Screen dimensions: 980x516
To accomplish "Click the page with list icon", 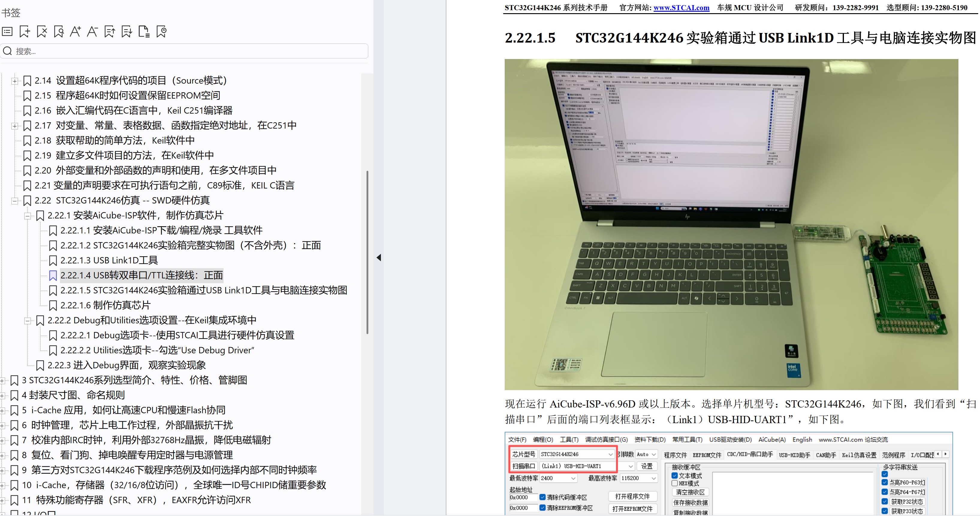I will pyautogui.click(x=144, y=31).
